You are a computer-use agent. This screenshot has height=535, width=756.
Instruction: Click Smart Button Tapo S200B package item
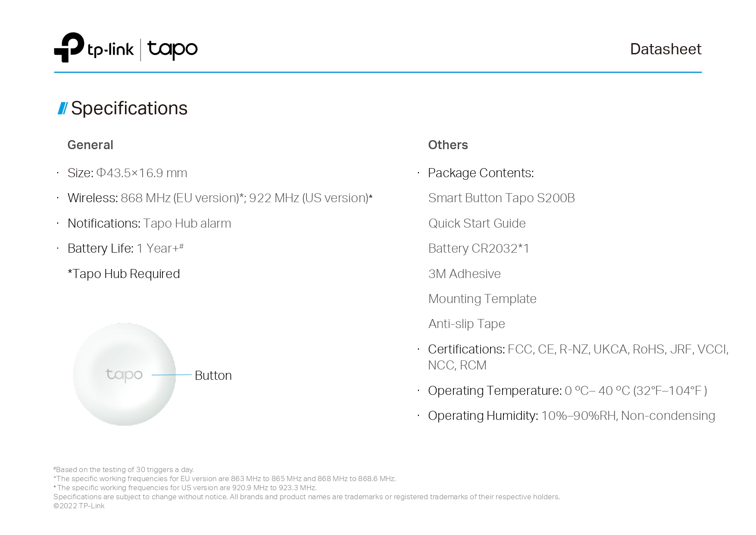501,198
